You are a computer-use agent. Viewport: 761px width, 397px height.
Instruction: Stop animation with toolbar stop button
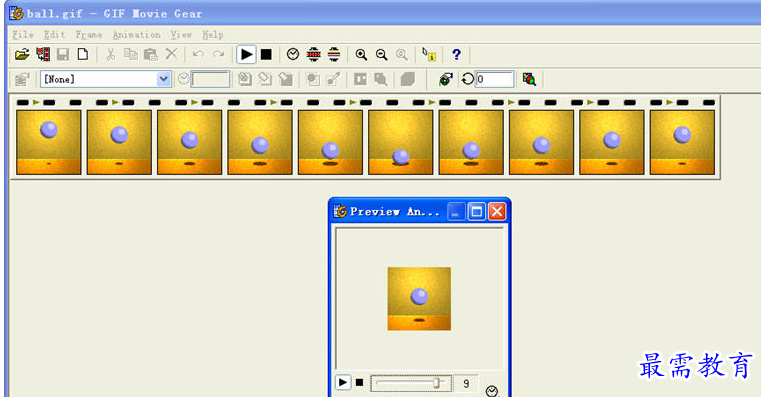click(266, 54)
